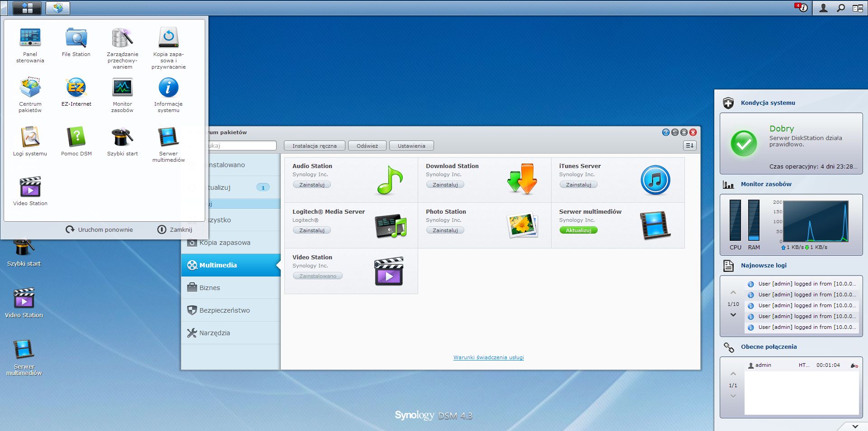
Task: Open Monitor zasobów app icon
Action: pos(122,95)
